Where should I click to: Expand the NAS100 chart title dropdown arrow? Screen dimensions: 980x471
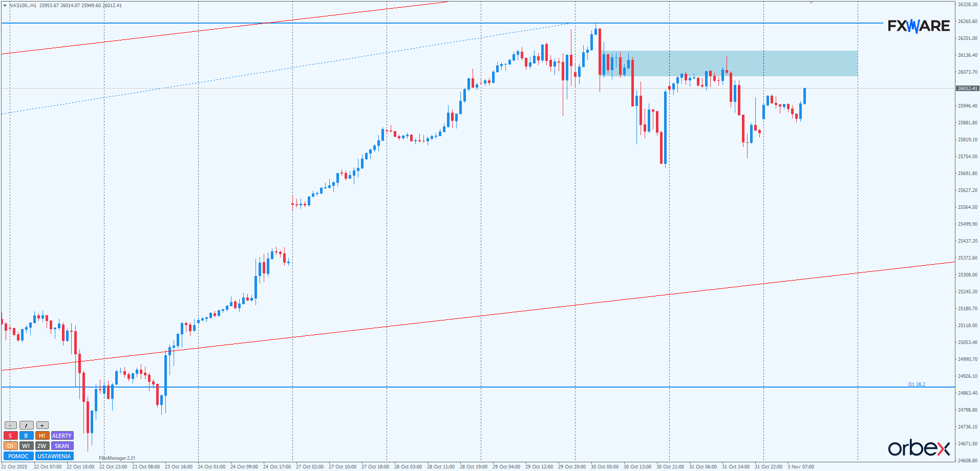tap(5, 5)
